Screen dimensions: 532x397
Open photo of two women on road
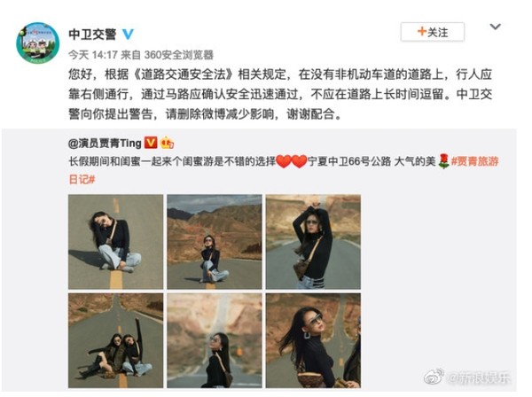click(x=115, y=340)
